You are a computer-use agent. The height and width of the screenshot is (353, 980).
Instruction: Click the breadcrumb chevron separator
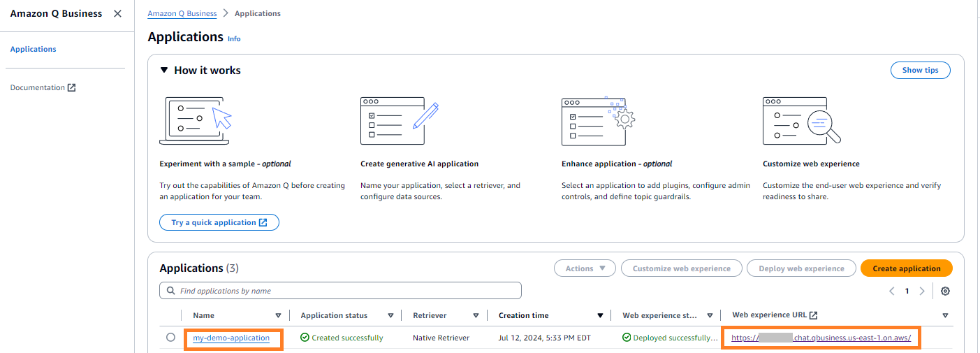(x=226, y=13)
